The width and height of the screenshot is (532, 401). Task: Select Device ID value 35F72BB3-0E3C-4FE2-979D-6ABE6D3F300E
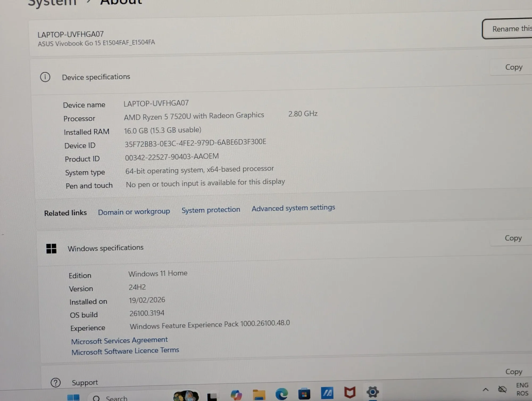click(x=195, y=143)
